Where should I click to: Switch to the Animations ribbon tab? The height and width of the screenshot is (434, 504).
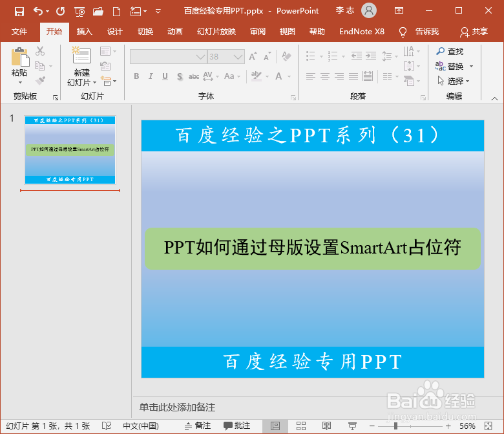(175, 32)
